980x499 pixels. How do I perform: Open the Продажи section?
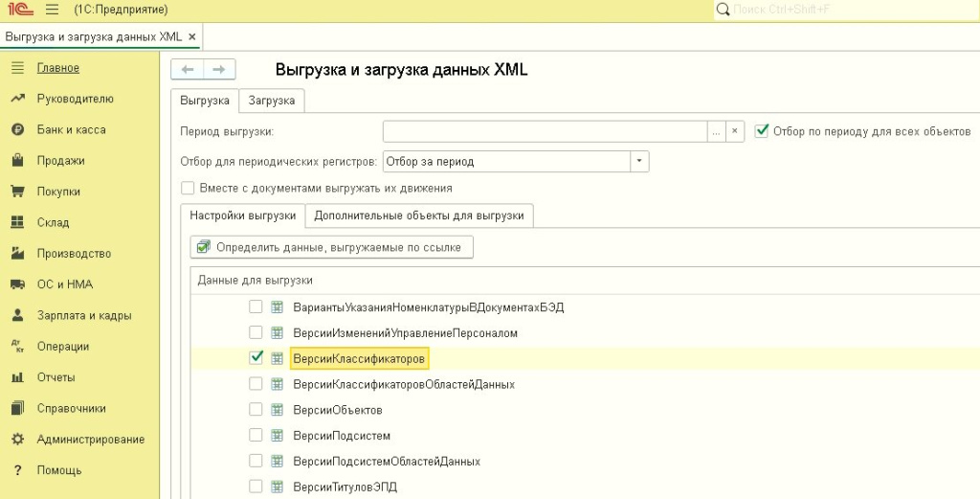60,160
